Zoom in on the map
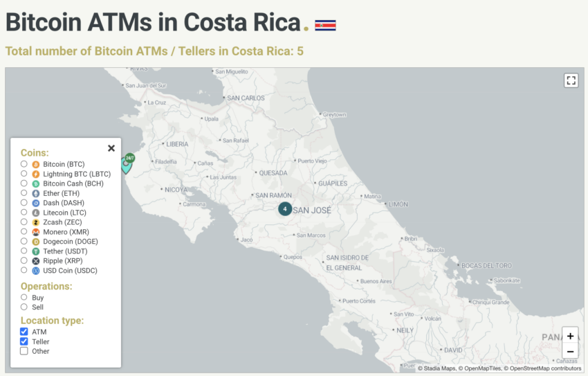The width and height of the screenshot is (588, 376). [570, 336]
